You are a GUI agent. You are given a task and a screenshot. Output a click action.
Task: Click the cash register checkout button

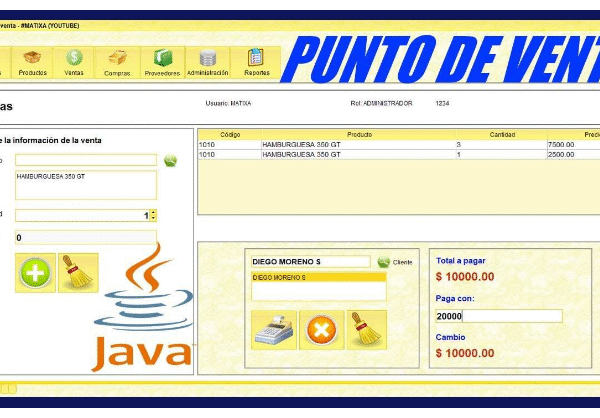tap(271, 329)
